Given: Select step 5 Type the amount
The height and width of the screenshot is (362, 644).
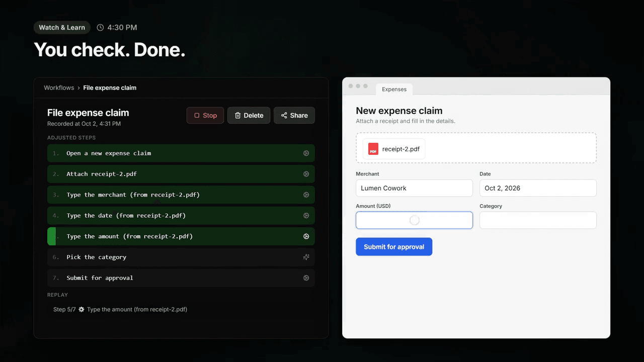Looking at the screenshot, I should click(181, 236).
